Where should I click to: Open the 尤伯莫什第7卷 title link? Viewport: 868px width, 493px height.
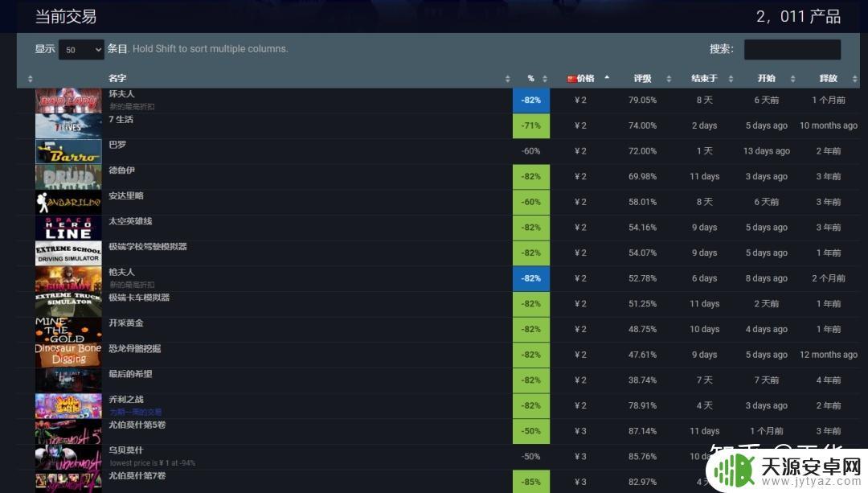click(137, 476)
